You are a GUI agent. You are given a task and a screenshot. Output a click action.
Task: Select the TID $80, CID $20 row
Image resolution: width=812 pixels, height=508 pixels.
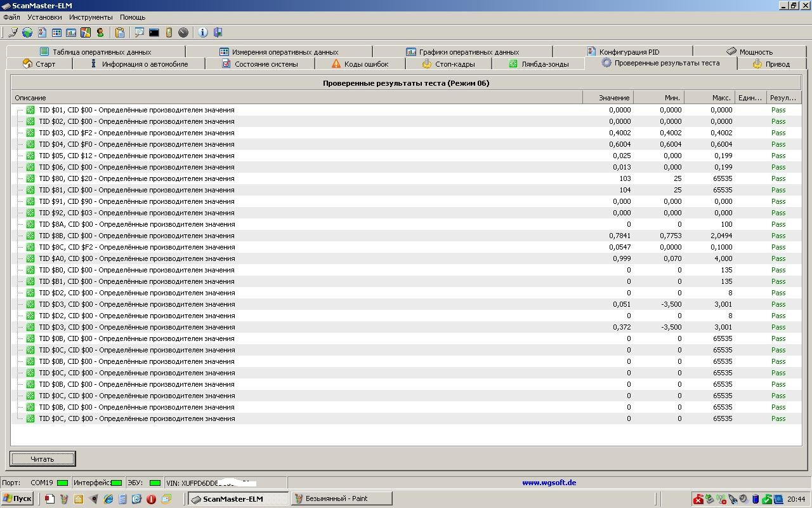click(406, 178)
